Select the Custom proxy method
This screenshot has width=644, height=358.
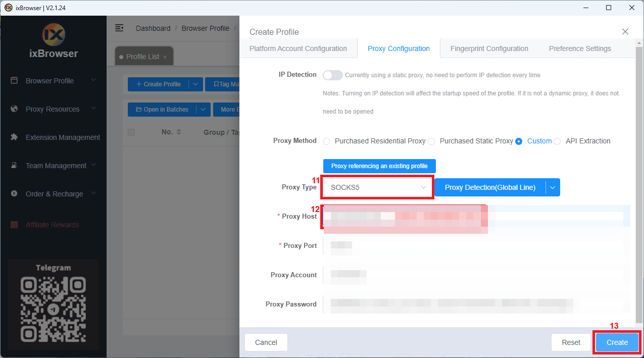[x=519, y=141]
